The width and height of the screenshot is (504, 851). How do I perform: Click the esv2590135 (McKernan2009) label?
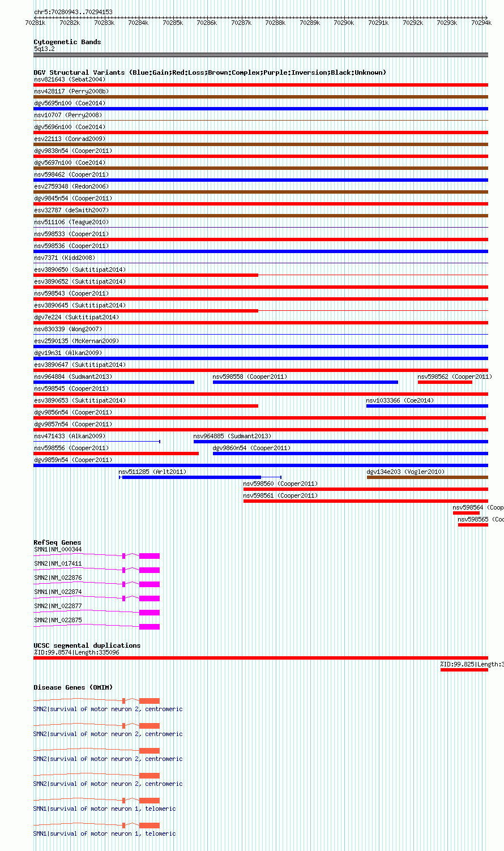76,341
